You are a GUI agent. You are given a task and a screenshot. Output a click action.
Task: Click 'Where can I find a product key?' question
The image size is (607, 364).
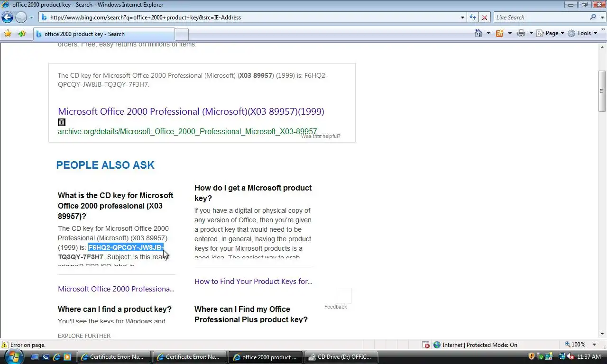[x=115, y=309]
